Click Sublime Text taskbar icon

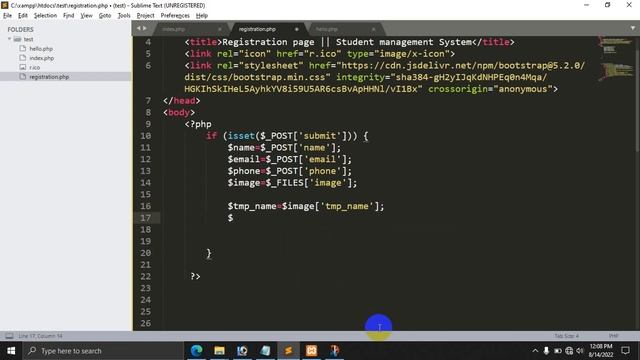click(288, 351)
